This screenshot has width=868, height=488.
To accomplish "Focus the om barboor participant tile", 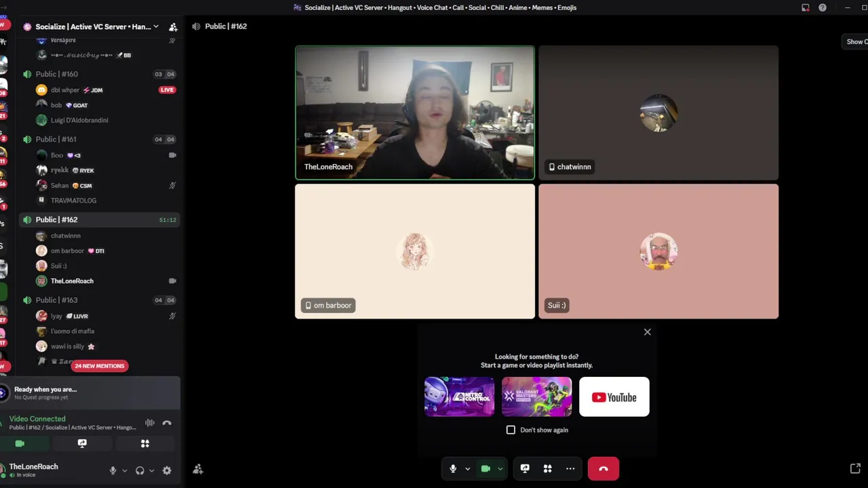I will click(x=415, y=251).
